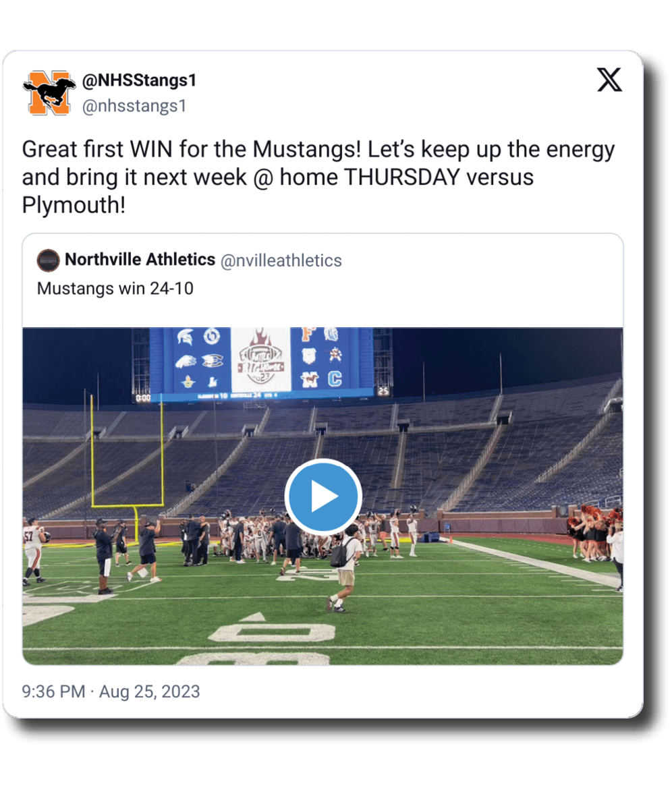Click the "Mustangs win 24-10" quoted text
The image size is (672, 794).
(x=115, y=289)
